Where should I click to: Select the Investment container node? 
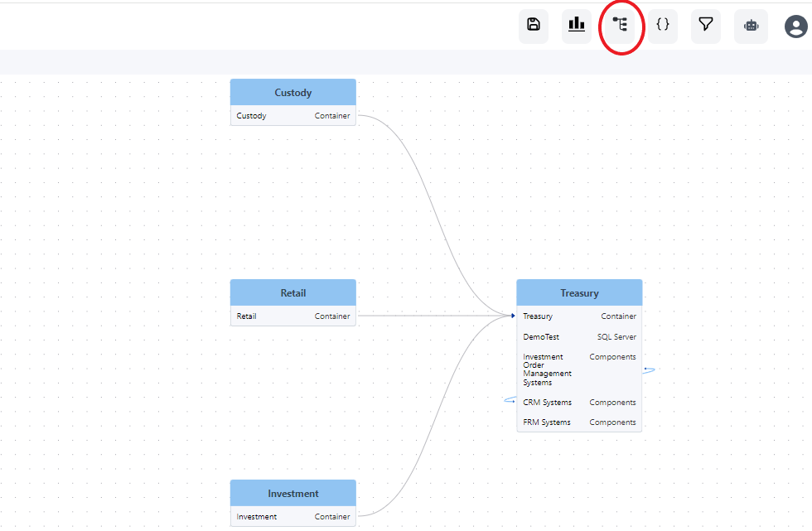[292, 493]
